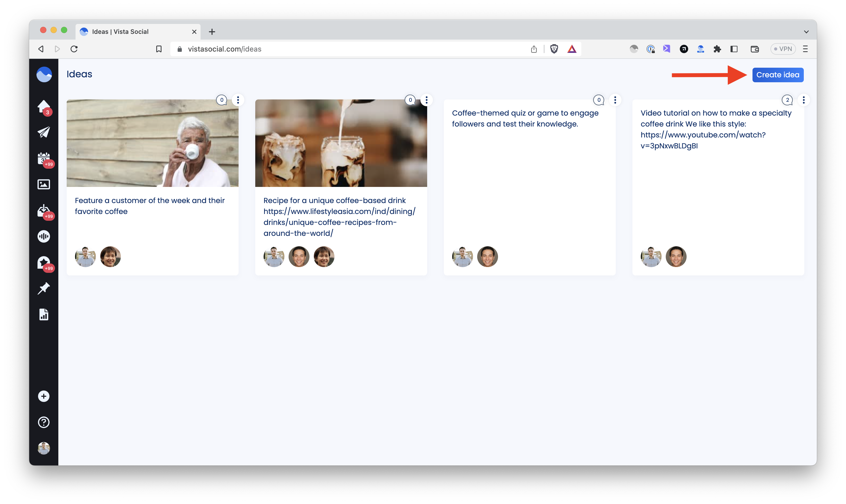Click second avatar on coffee quiz card

coord(488,256)
